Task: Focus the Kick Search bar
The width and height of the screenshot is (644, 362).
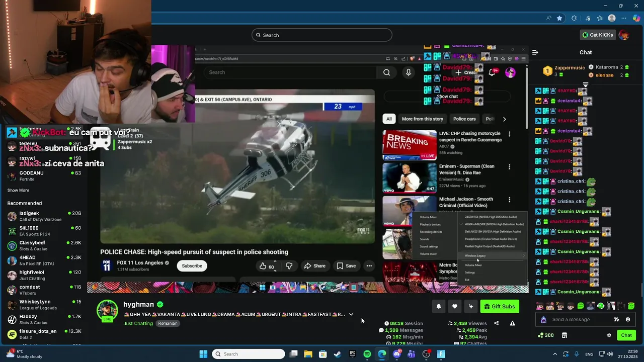Action: [x=322, y=35]
